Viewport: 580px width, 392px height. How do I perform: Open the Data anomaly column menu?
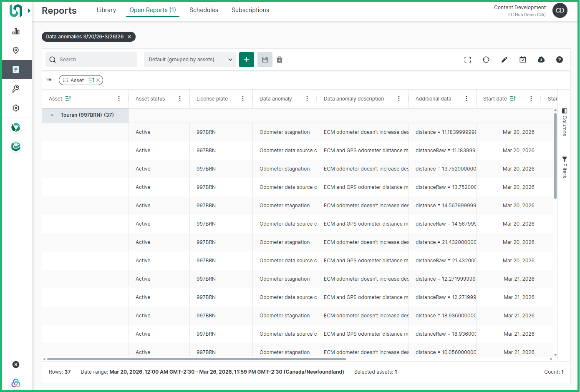coord(307,99)
